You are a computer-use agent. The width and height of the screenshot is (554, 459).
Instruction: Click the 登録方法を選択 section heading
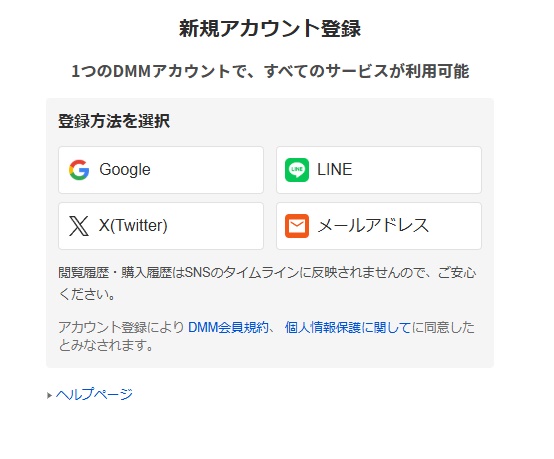click(x=114, y=121)
